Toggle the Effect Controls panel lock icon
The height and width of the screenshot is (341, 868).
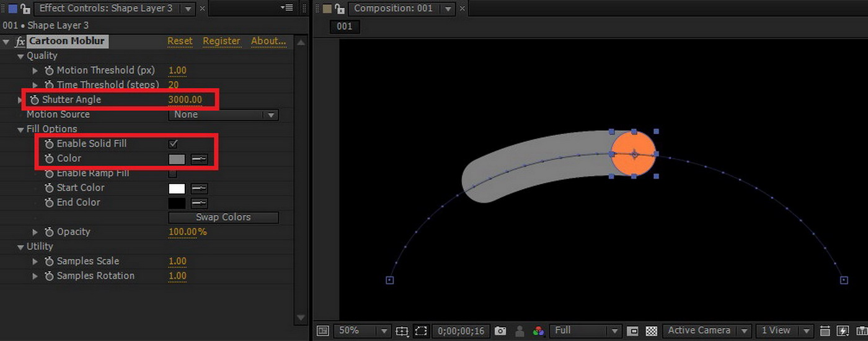pos(25,9)
